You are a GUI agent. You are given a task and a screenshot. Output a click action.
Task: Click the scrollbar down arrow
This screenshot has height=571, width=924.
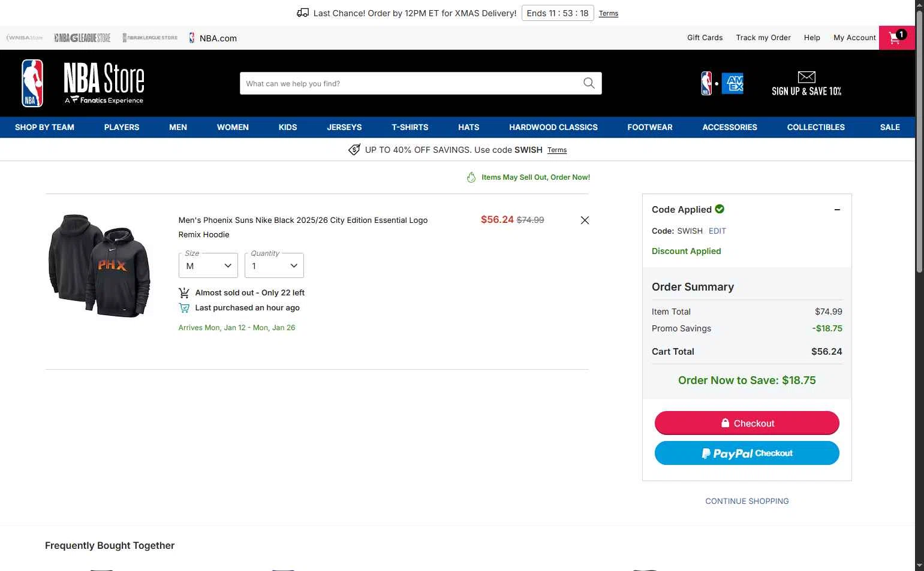tap(919, 566)
